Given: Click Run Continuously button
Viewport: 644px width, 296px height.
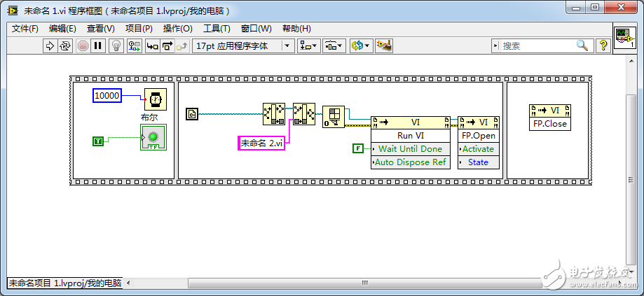Looking at the screenshot, I should (64, 45).
